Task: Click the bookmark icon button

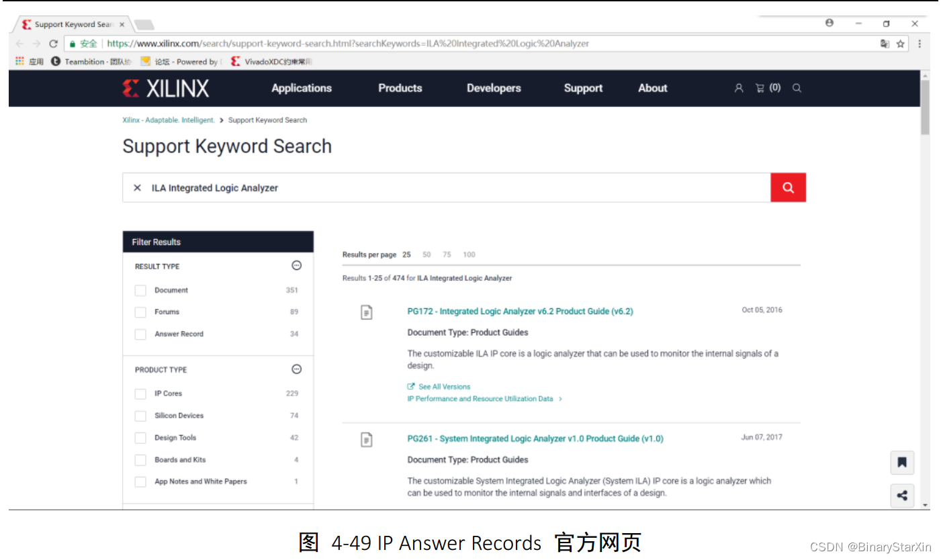Action: (x=902, y=463)
